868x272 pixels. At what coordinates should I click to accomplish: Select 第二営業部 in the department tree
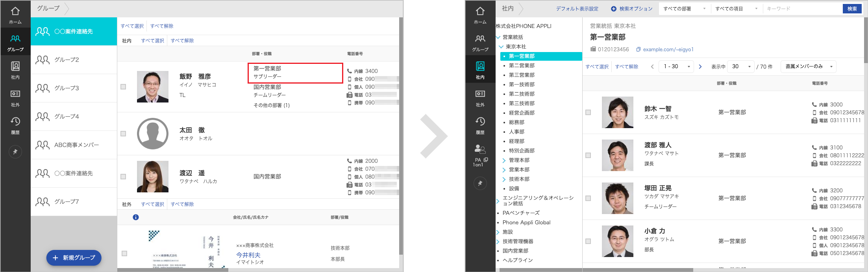(522, 65)
